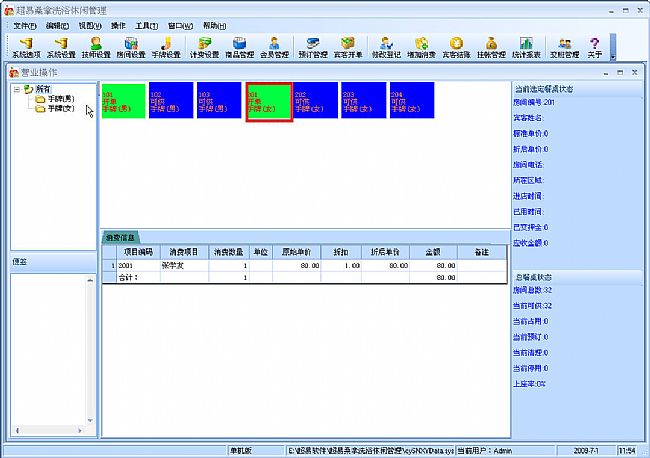Click the 原始单价 column header

coord(296,252)
